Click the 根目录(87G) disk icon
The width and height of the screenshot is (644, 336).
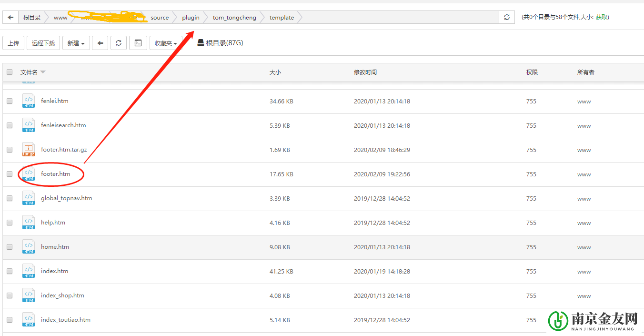coord(201,43)
